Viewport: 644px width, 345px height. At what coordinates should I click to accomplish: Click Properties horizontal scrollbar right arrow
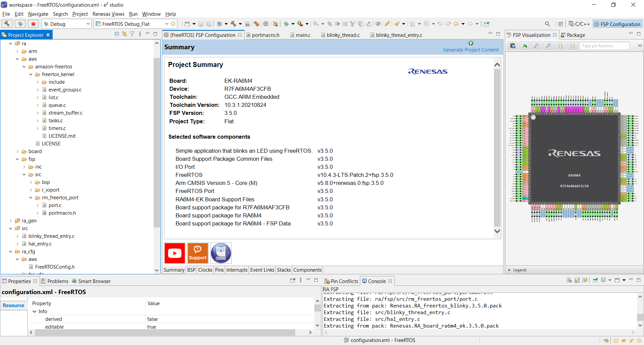(310, 332)
